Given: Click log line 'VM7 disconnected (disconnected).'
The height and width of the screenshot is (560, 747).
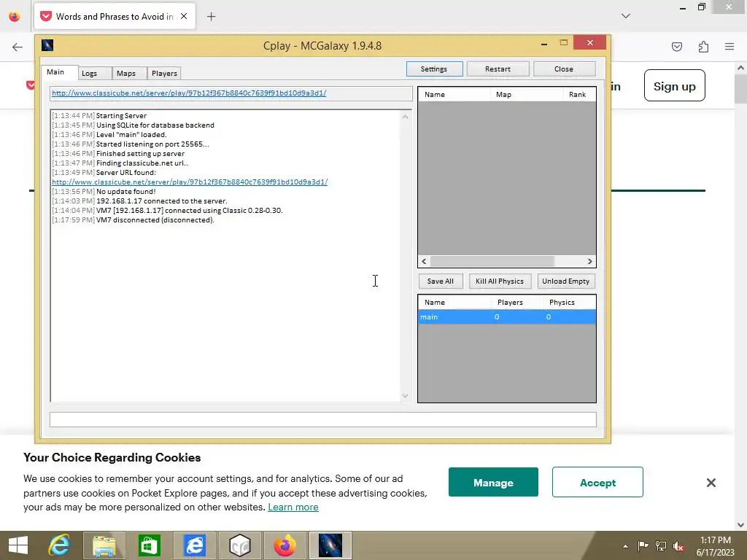Looking at the screenshot, I should (155, 220).
